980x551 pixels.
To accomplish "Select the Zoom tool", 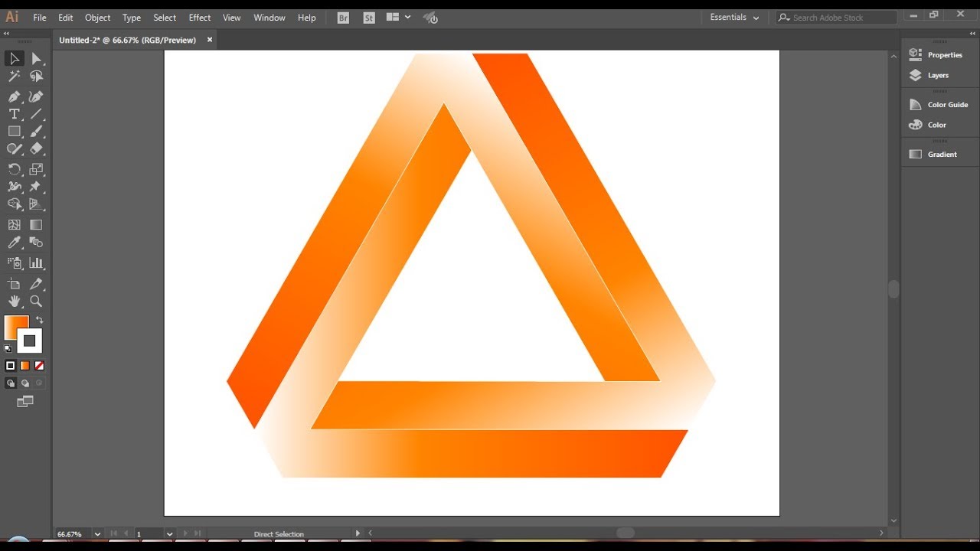I will pos(36,302).
